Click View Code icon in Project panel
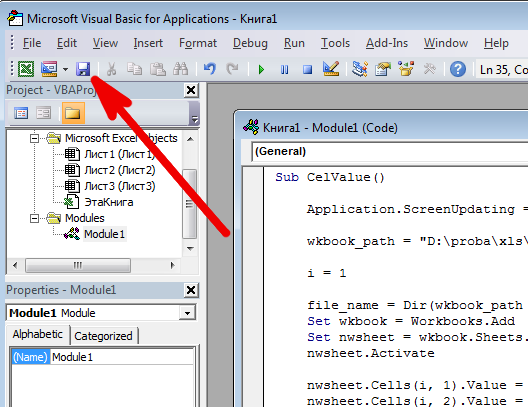 21,113
